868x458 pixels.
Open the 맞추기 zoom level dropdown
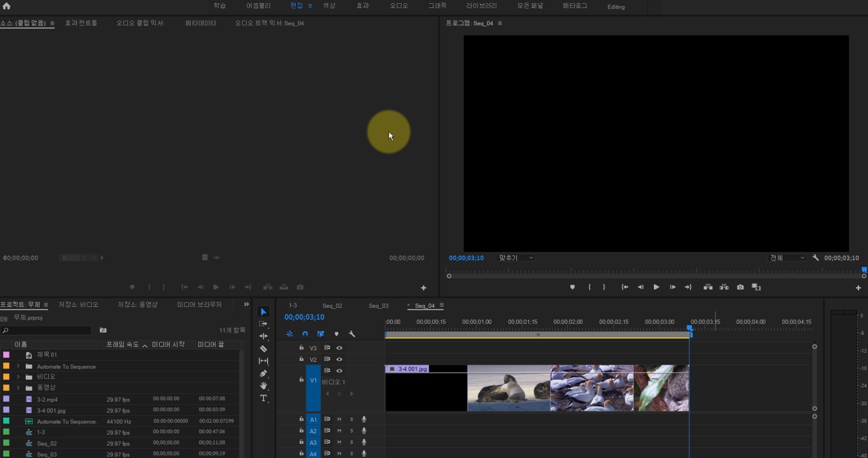[516, 258]
